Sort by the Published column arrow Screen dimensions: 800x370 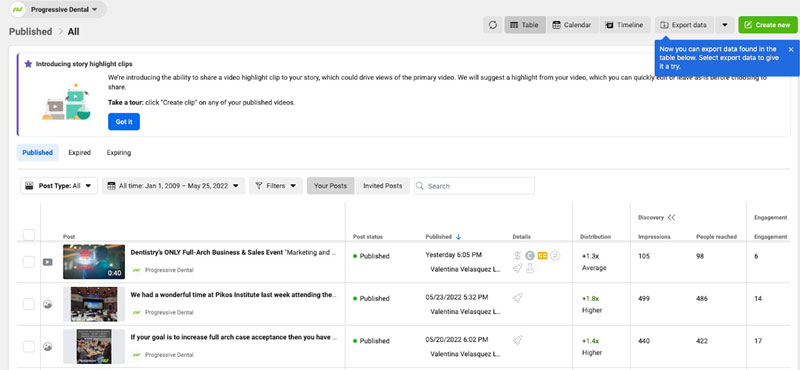[458, 237]
